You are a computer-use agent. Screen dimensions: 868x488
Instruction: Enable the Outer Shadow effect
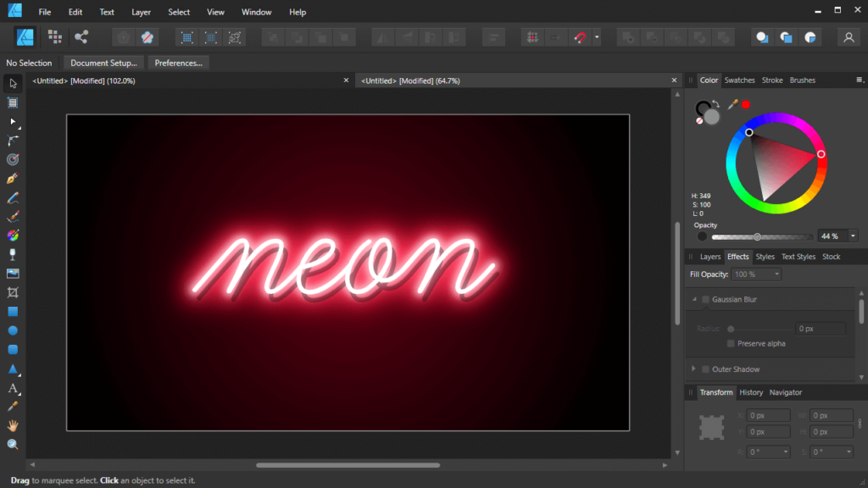tap(706, 369)
